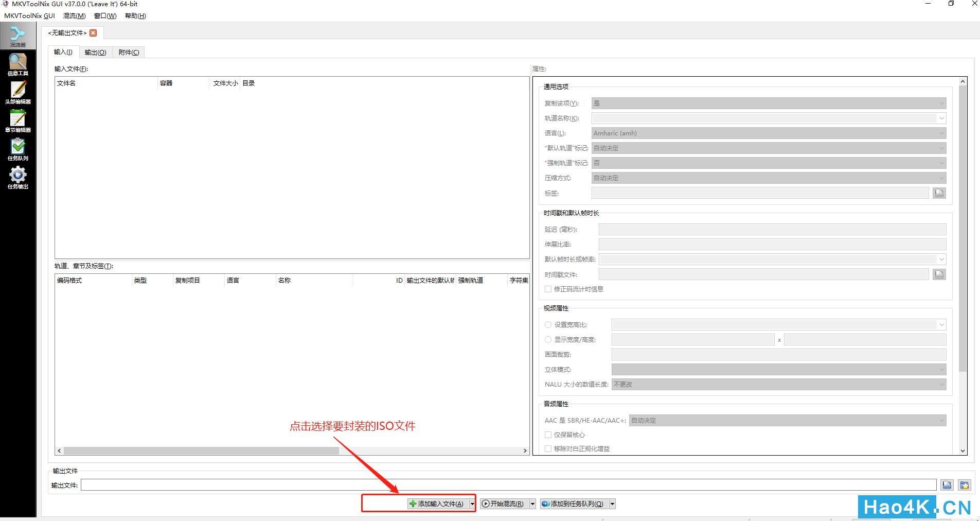The height and width of the screenshot is (521, 980).
Task: Sort input files by 文件名 column
Action: (106, 83)
